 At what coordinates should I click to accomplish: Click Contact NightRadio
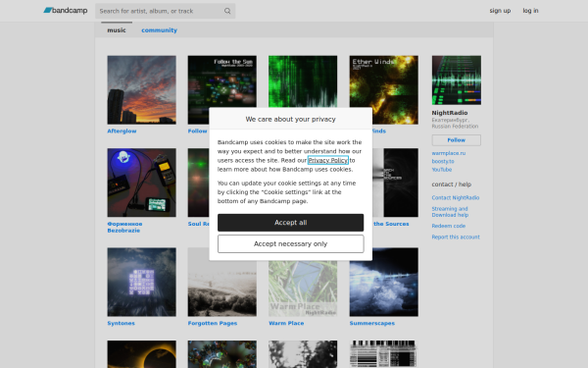coord(456,198)
